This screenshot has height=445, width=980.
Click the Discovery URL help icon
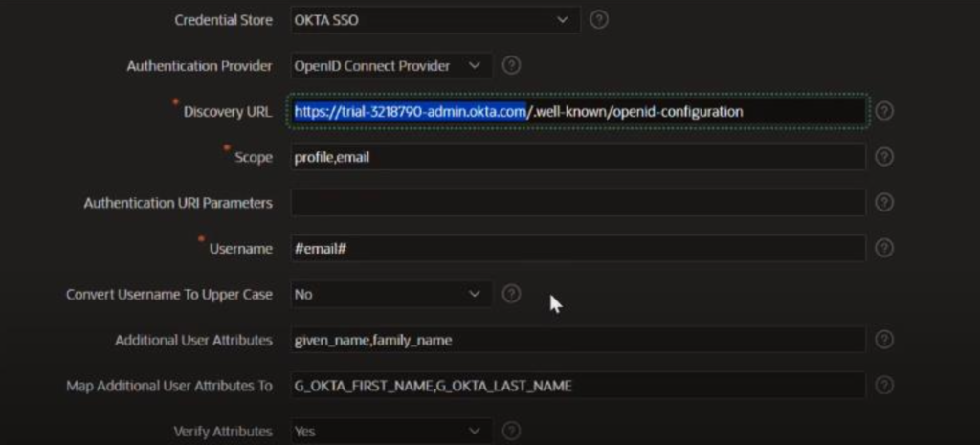[884, 111]
